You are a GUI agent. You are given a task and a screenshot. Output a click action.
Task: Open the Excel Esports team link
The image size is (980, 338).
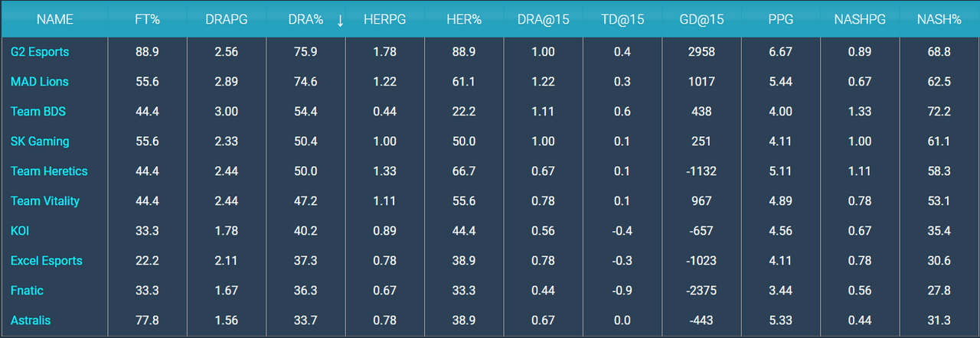tap(47, 261)
